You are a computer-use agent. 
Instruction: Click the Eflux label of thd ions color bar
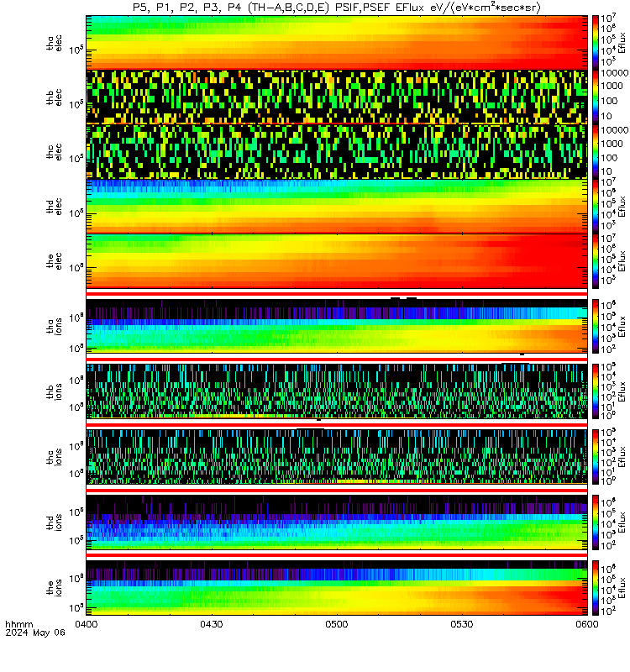coord(622,522)
